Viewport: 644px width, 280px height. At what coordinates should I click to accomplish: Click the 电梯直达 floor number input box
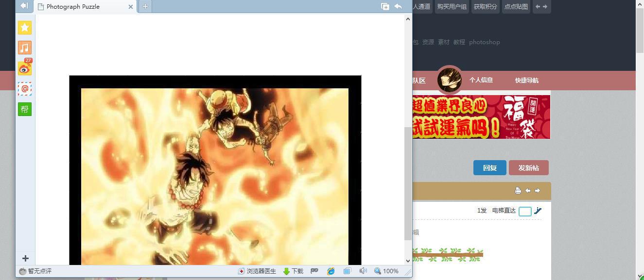(525, 211)
